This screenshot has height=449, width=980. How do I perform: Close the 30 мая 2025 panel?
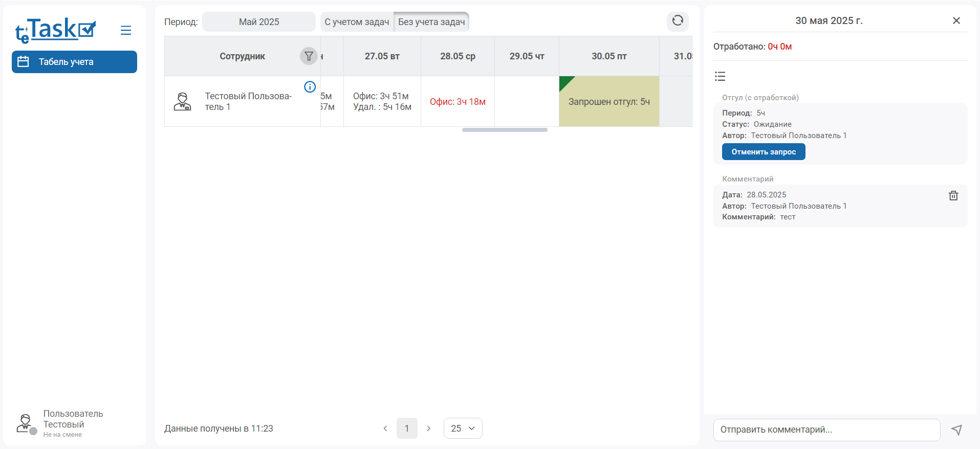pos(956,20)
